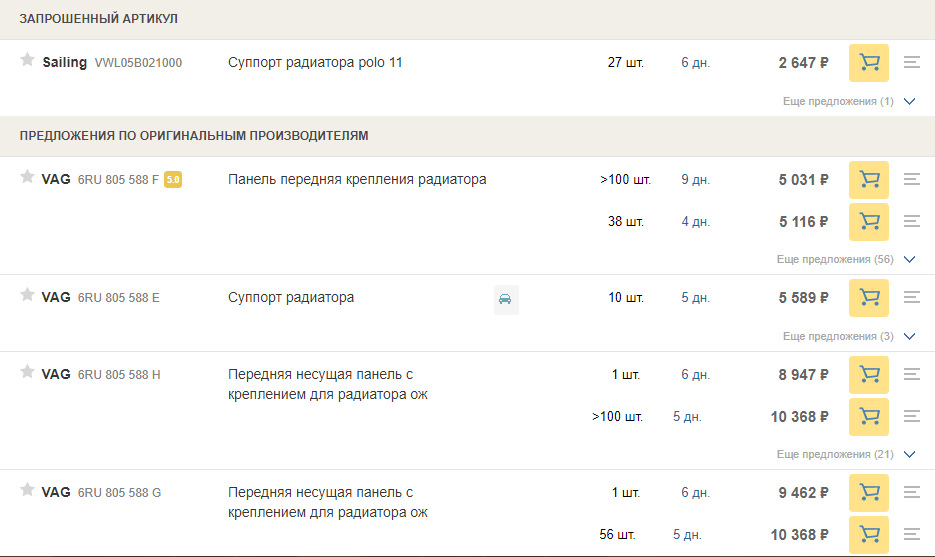
Task: Toggle favorite star for VAG 6RU 805 588 H
Action: pos(27,372)
